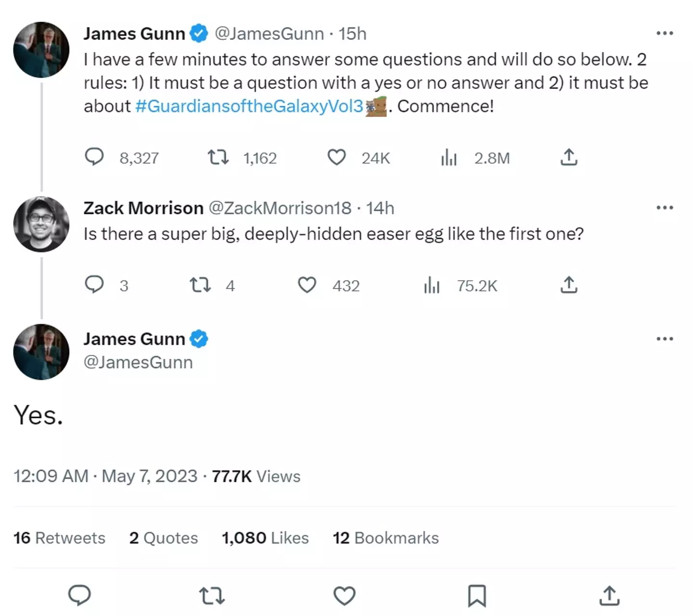Image resolution: width=693 pixels, height=616 pixels.
Task: Toggle the heart showing 24K likes
Action: click(336, 157)
